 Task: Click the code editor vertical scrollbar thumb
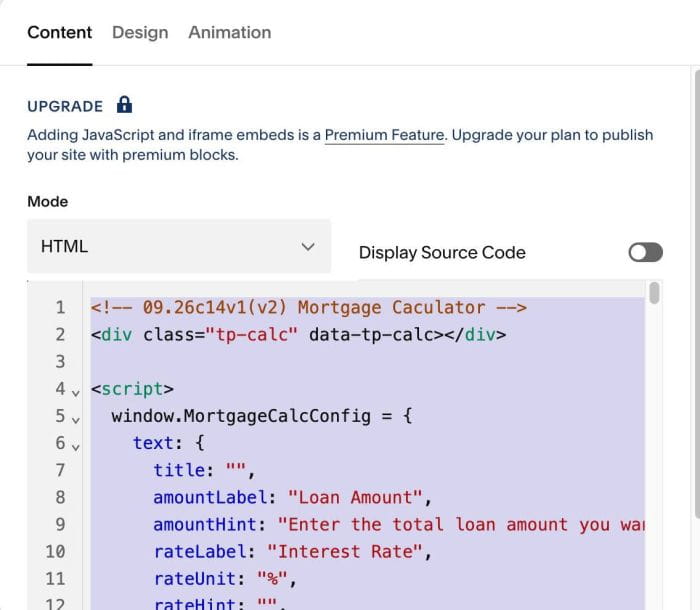[x=654, y=293]
